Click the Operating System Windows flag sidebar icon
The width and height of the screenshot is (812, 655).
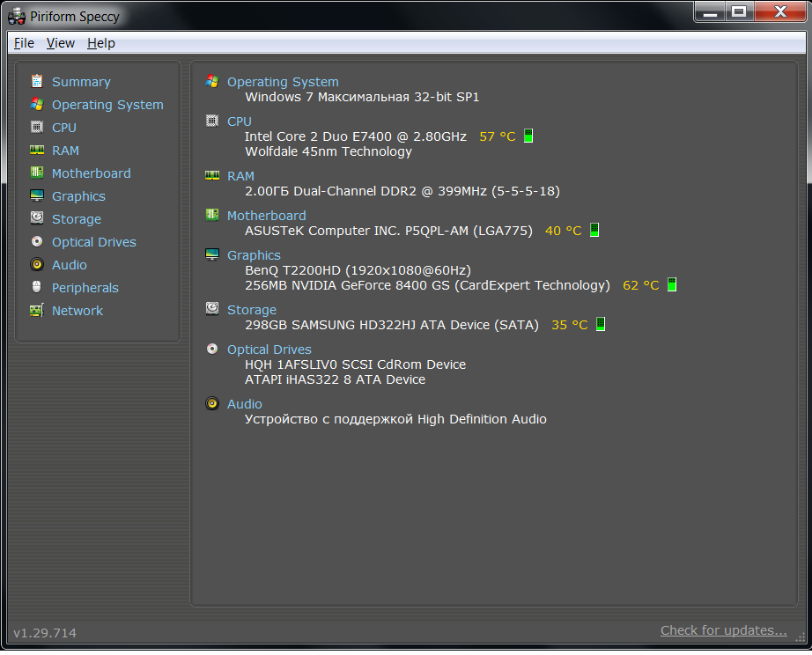[37, 104]
